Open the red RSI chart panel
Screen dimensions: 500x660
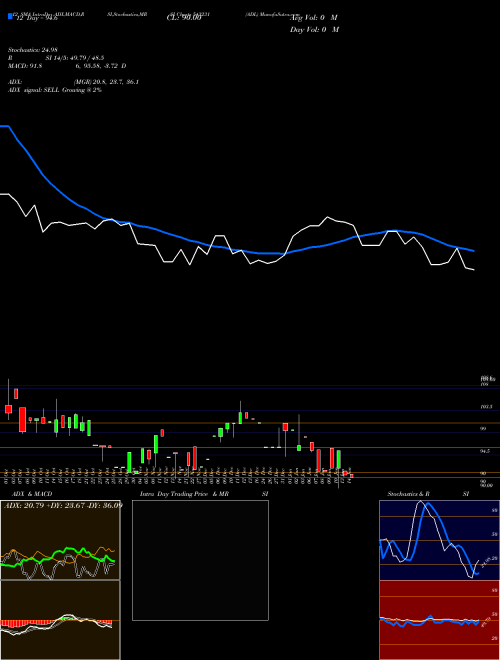439,620
